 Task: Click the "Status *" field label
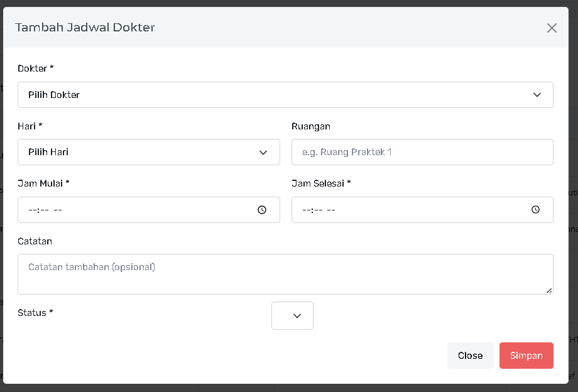pos(35,313)
